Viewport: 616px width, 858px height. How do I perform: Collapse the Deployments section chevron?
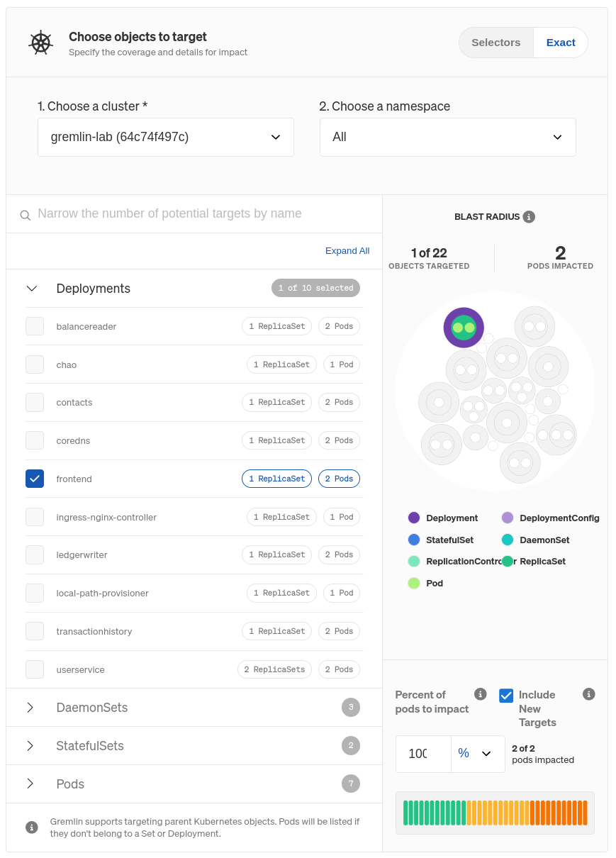click(x=32, y=289)
